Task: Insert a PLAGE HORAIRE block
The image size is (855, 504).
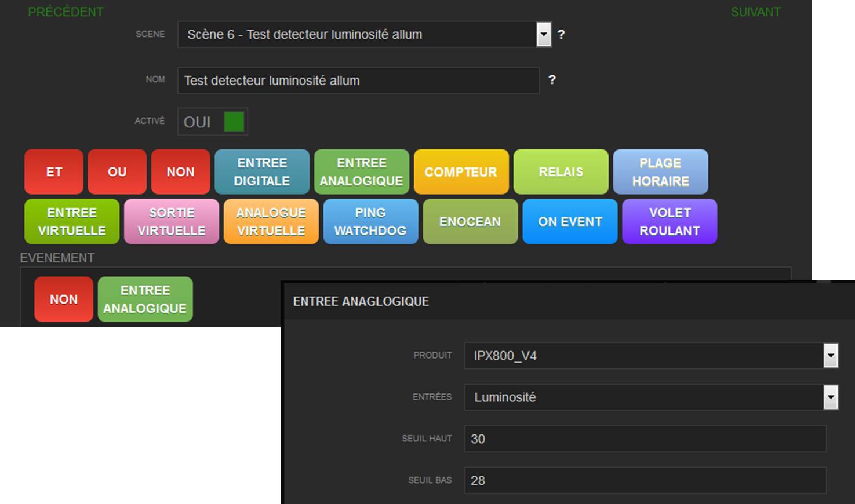Action: coord(660,172)
